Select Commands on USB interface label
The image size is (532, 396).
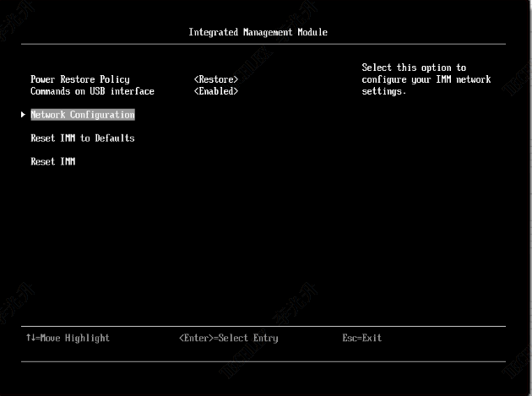pos(92,91)
